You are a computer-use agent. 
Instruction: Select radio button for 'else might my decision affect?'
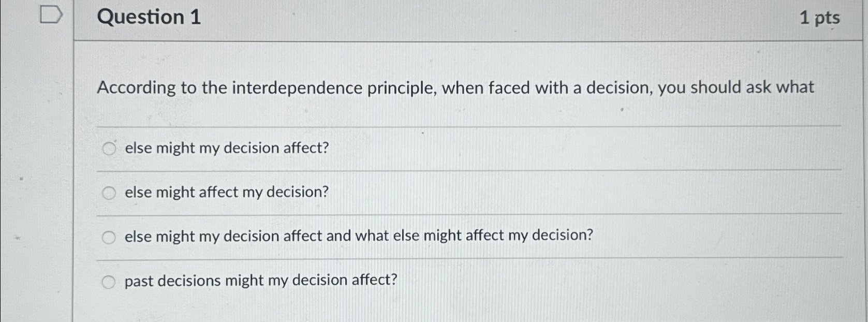point(109,149)
